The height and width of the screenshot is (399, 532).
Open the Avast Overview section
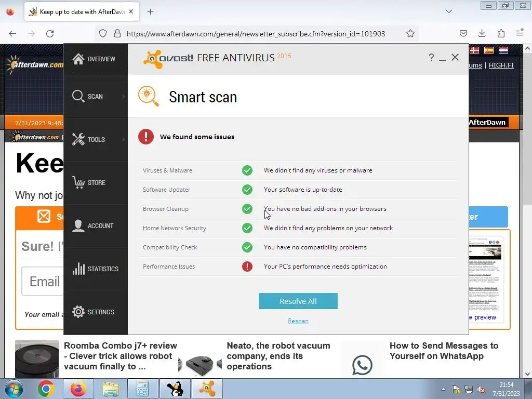[x=96, y=59]
